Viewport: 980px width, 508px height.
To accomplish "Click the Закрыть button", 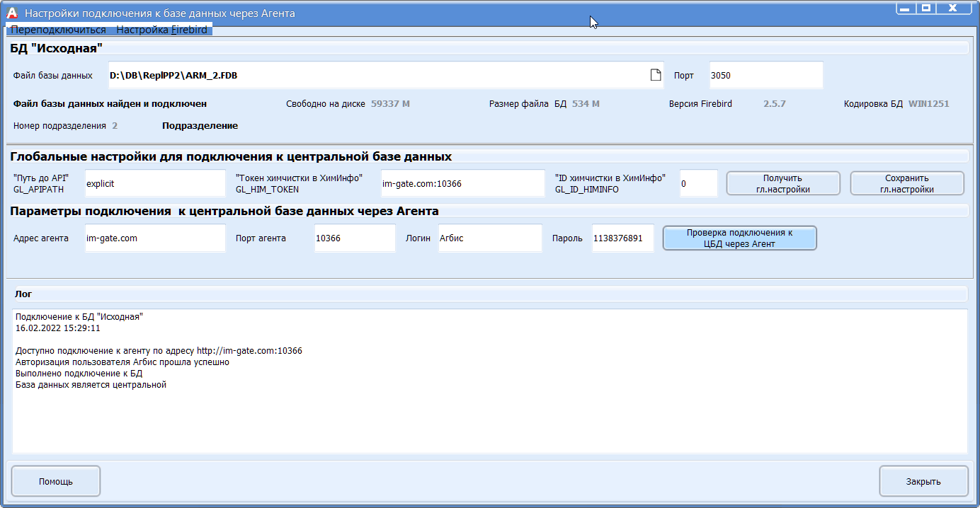I will (923, 481).
